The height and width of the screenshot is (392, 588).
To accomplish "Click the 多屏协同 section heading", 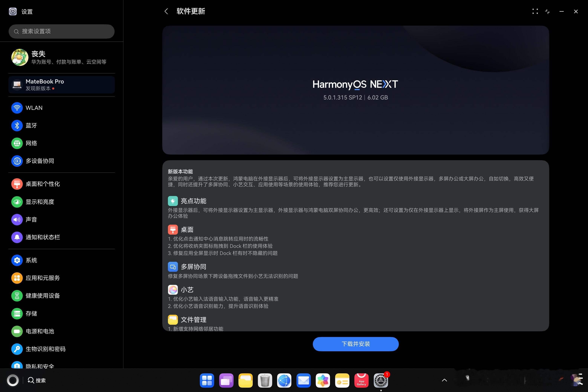I will click(x=194, y=267).
